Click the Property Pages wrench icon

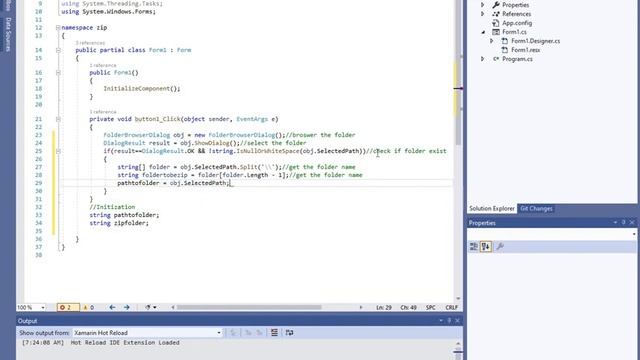500,247
